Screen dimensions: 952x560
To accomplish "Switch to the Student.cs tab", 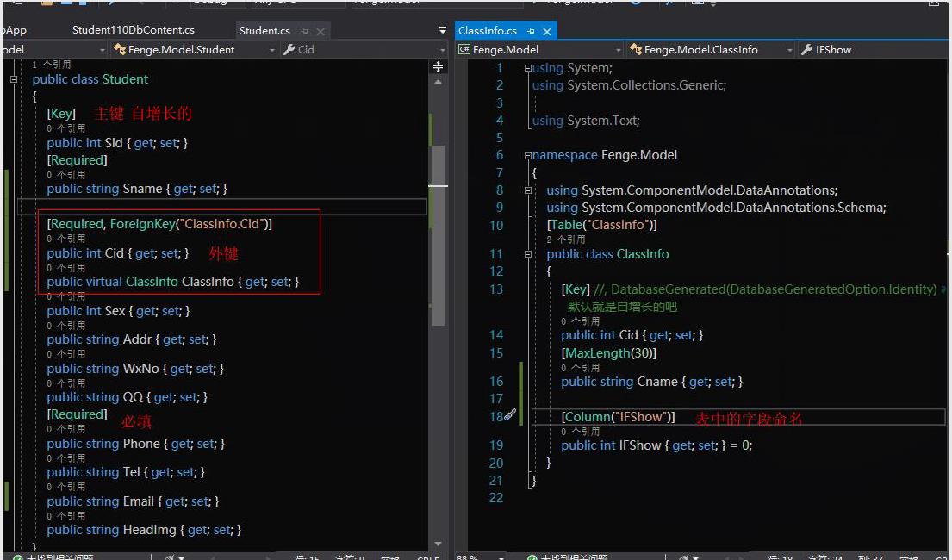I will tap(263, 29).
